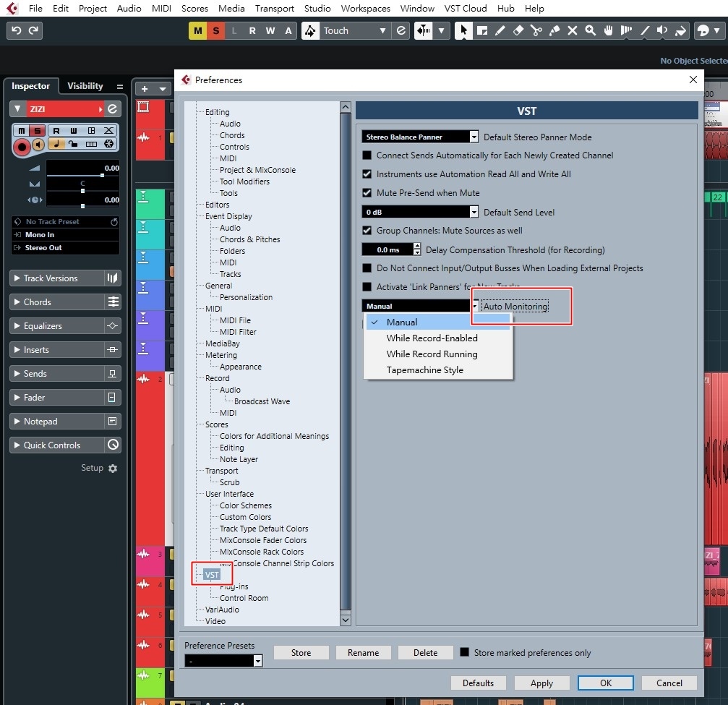
Task: Select While Record-Enabled option
Action: [432, 338]
